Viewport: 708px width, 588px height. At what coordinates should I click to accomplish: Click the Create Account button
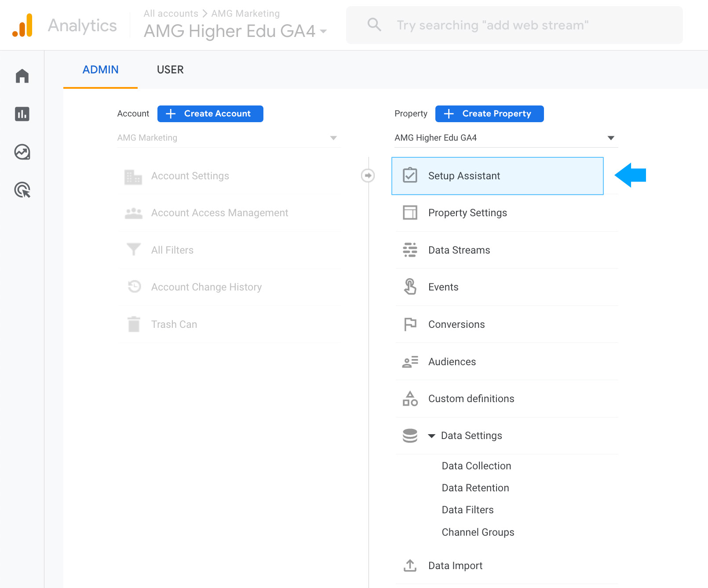[x=210, y=114]
